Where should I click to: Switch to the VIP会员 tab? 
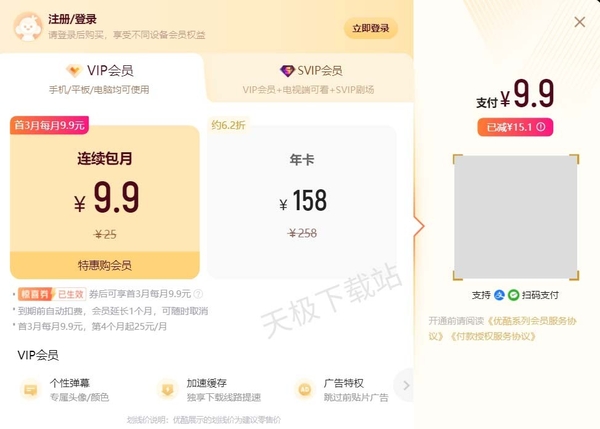(101, 78)
